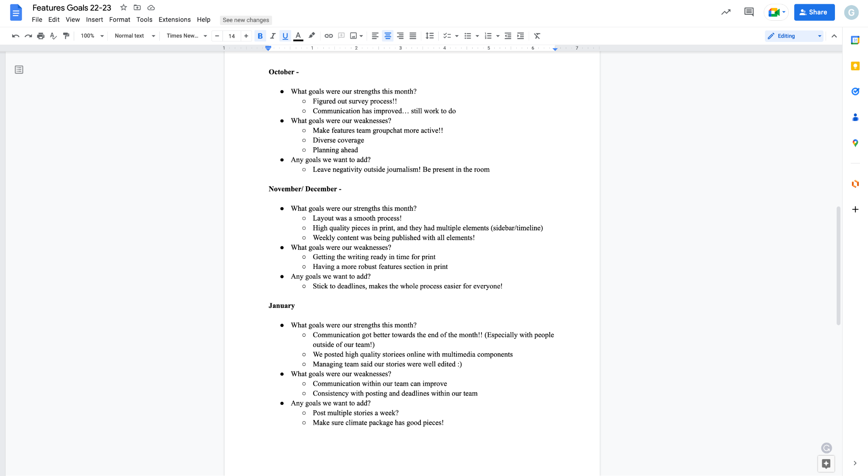
Task: Star this document
Action: click(123, 8)
